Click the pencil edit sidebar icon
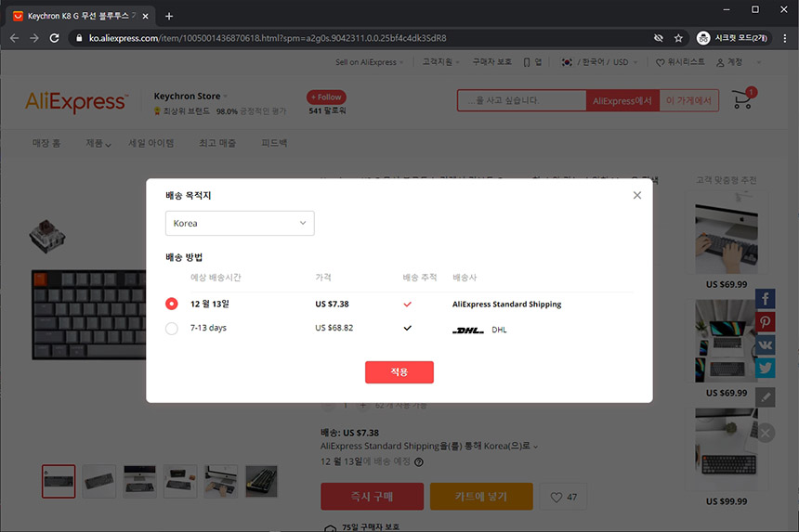The image size is (799, 532). click(765, 397)
